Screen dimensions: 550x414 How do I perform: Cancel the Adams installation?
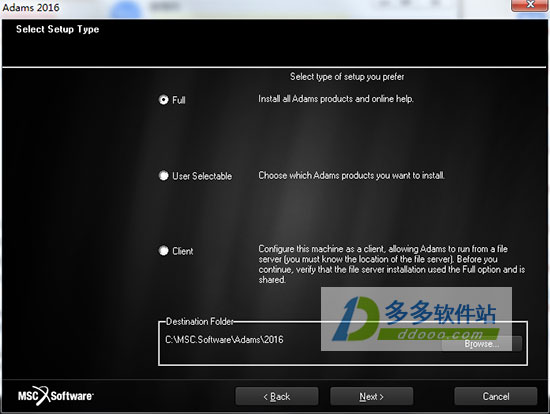click(496, 396)
